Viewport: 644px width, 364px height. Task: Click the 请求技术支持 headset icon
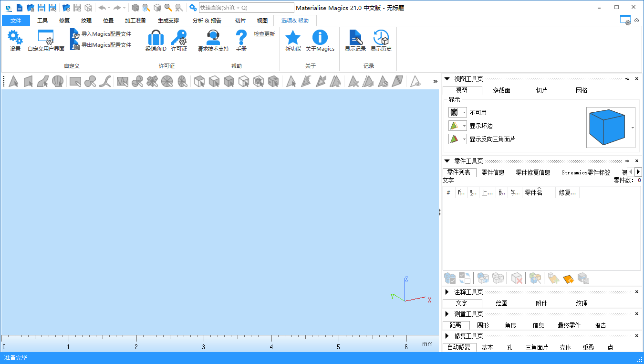(x=213, y=37)
